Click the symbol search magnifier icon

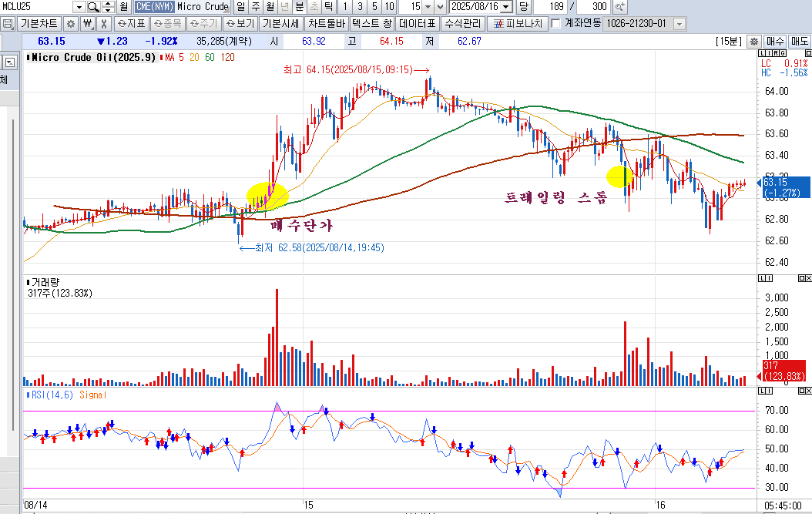pos(93,7)
